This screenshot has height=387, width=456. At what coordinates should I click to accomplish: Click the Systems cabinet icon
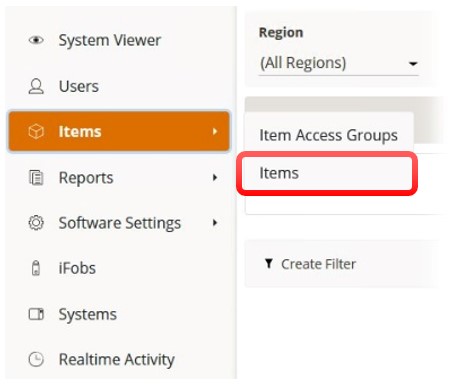coord(36,314)
